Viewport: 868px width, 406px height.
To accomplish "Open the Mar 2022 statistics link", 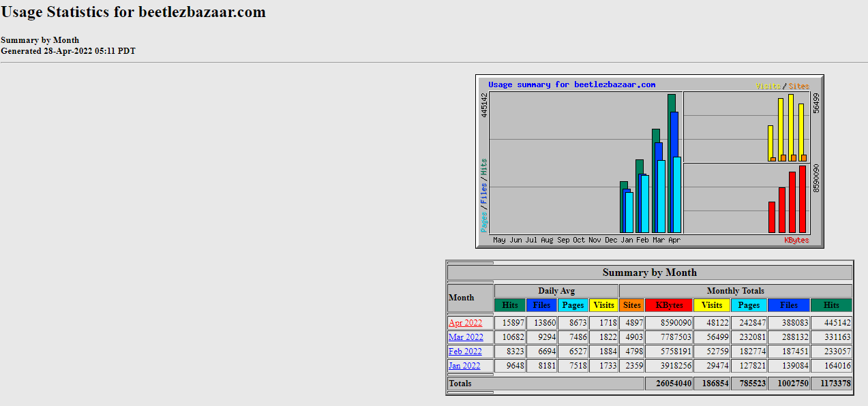I will click(x=466, y=337).
